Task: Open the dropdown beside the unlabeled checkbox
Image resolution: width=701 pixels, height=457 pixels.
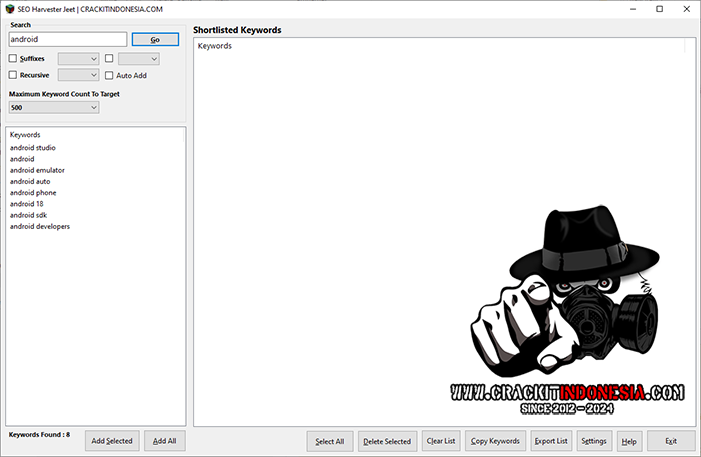Action: click(138, 59)
